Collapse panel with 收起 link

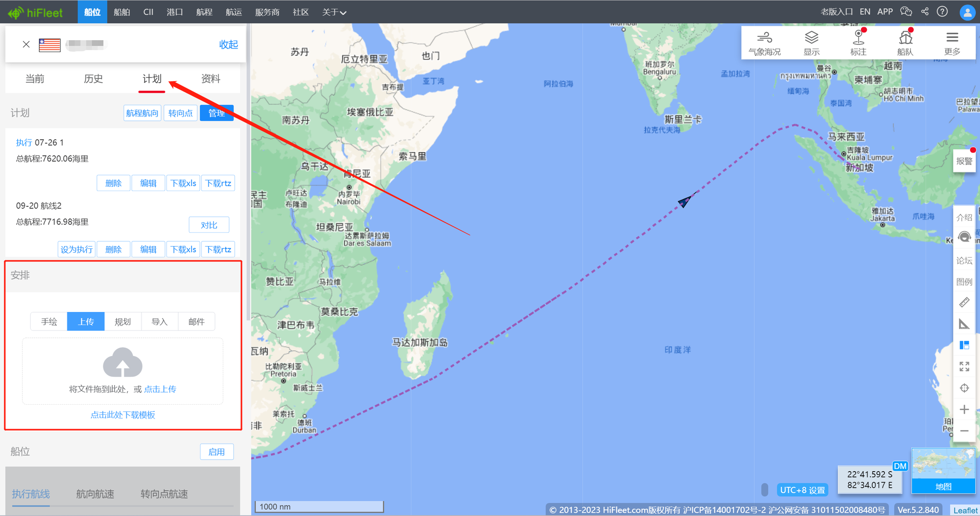tap(228, 44)
